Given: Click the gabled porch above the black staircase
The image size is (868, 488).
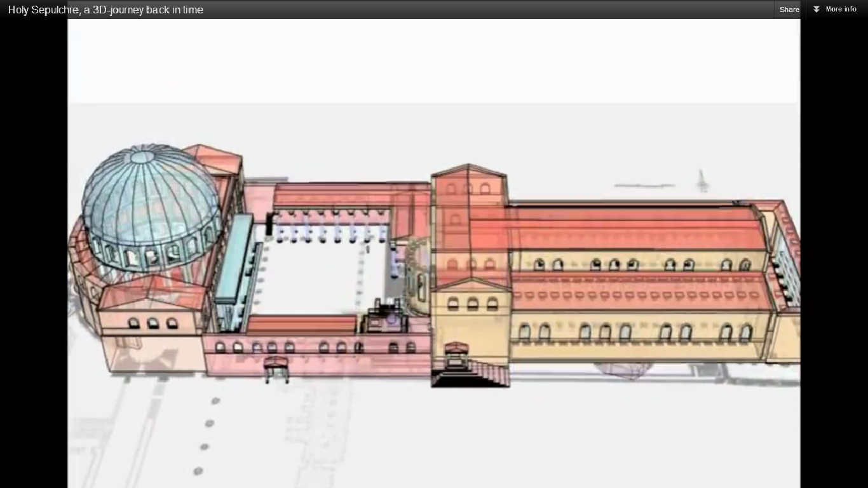Looking at the screenshot, I should tap(457, 349).
